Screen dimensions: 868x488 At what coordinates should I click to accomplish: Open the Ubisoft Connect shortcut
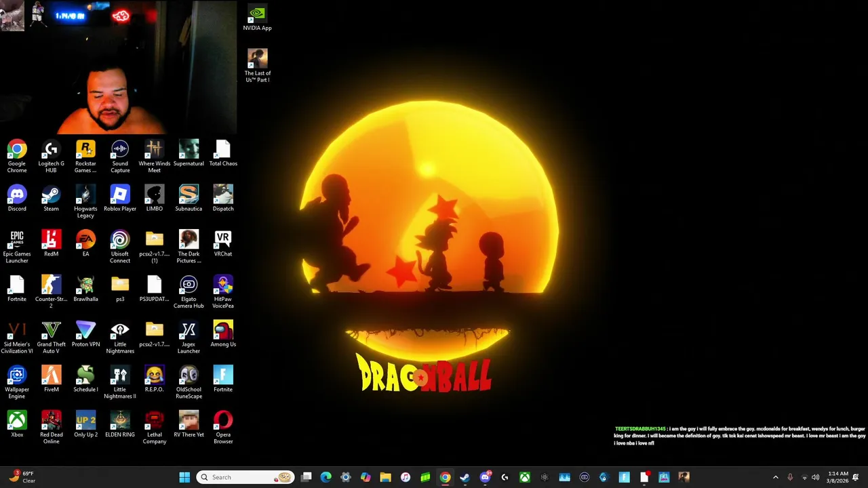pos(120,247)
